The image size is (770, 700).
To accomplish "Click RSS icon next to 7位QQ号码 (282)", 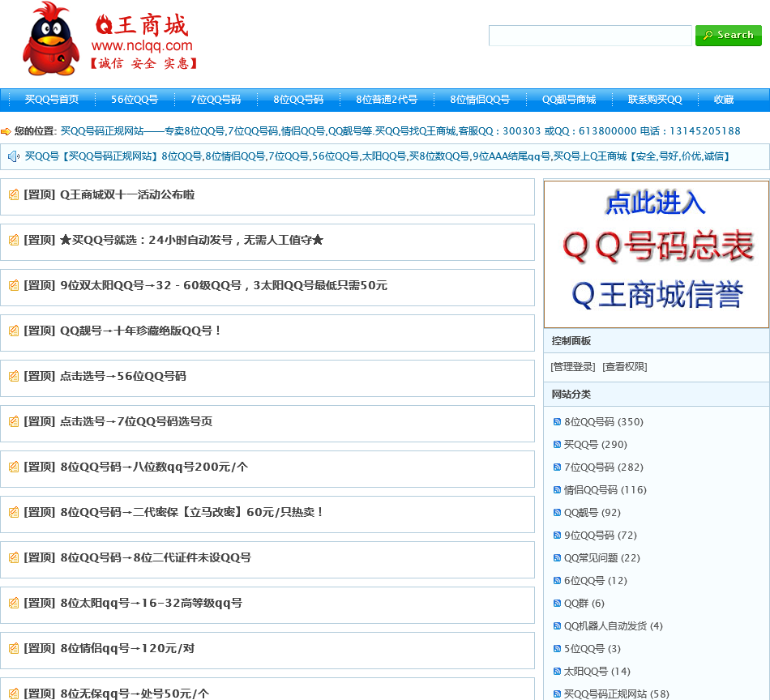I will 557,467.
